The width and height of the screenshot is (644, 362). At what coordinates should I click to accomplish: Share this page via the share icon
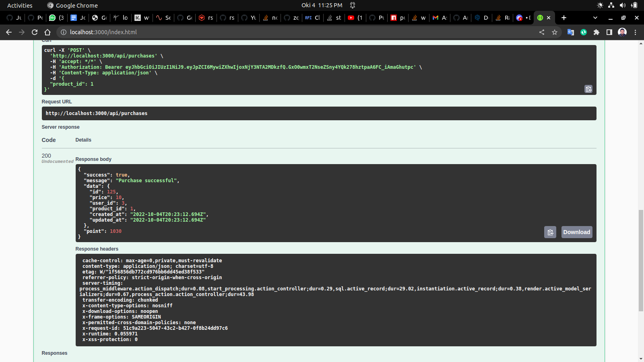[542, 32]
